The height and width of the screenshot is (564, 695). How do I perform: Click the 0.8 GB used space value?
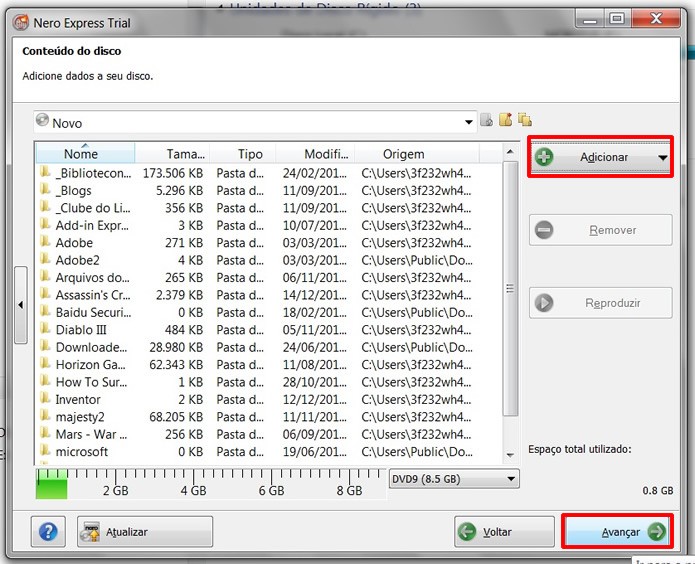pyautogui.click(x=658, y=490)
